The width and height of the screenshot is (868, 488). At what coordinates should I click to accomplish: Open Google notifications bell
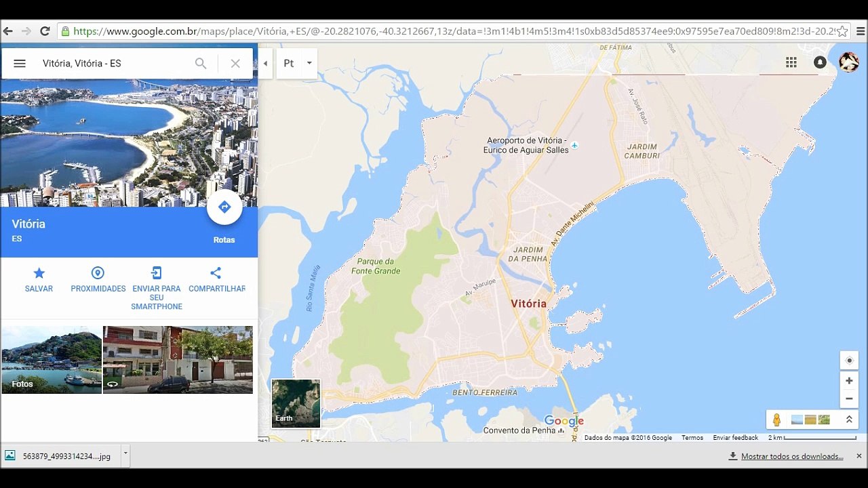(x=820, y=62)
